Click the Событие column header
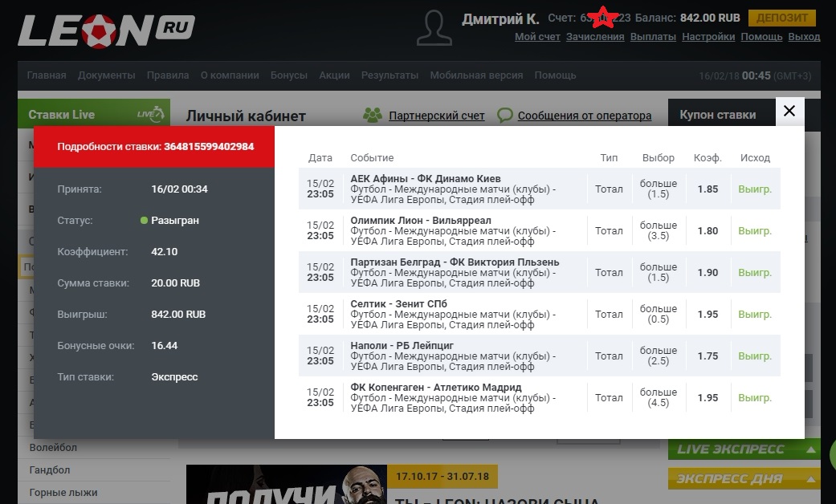 tap(372, 157)
